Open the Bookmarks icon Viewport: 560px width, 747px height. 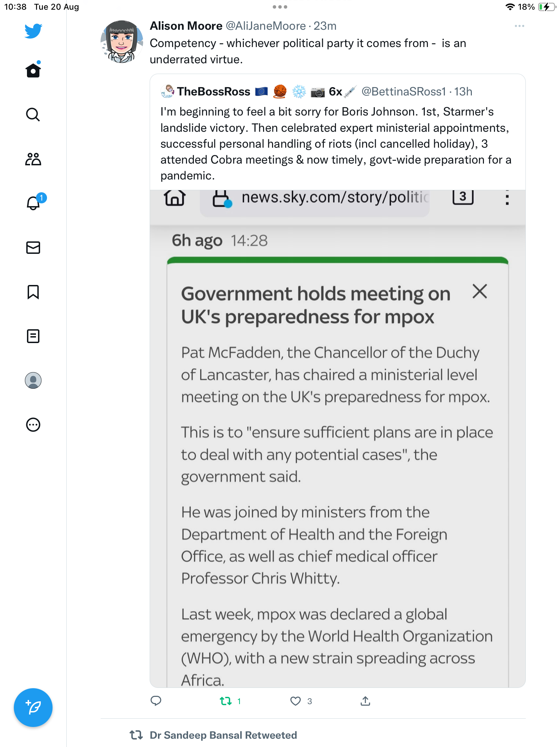point(33,292)
